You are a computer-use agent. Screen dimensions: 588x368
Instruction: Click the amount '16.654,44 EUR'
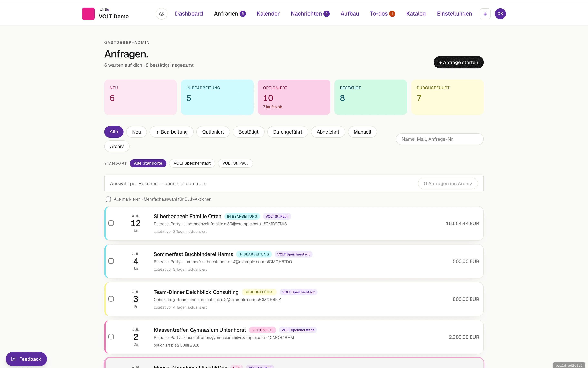[462, 223]
